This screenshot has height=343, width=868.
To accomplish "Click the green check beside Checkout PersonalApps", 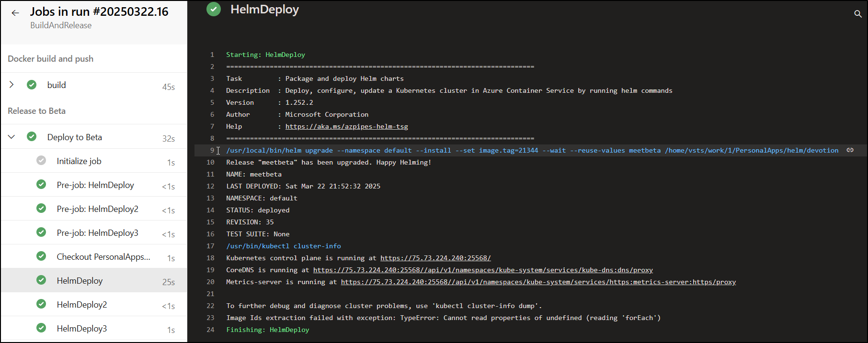I will [41, 256].
